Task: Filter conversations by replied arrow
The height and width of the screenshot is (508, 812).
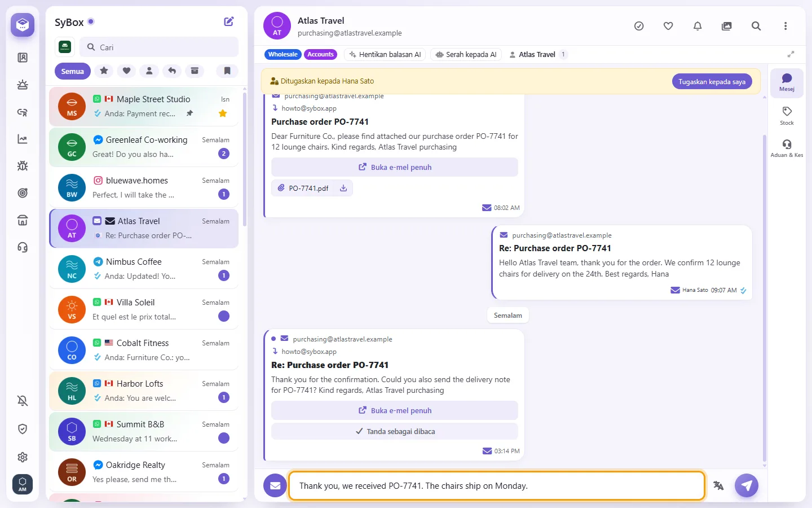Action: [x=172, y=71]
